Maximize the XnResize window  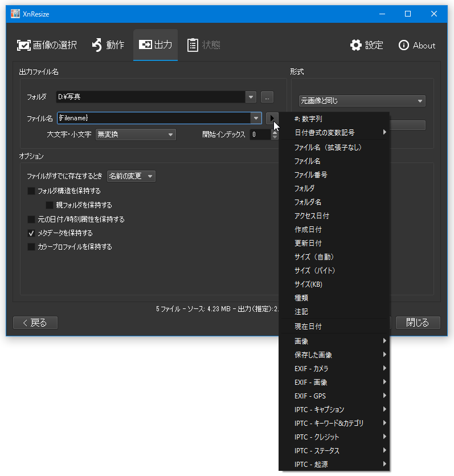click(x=408, y=14)
